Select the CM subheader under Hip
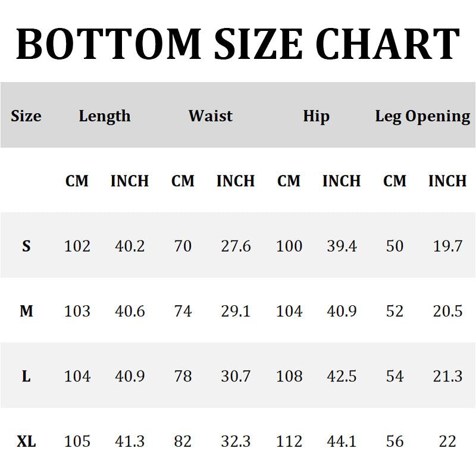The width and height of the screenshot is (476, 476). click(289, 181)
